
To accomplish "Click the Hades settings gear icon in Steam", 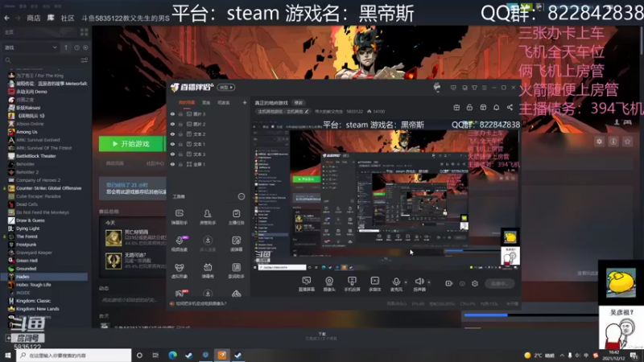I will [x=599, y=142].
